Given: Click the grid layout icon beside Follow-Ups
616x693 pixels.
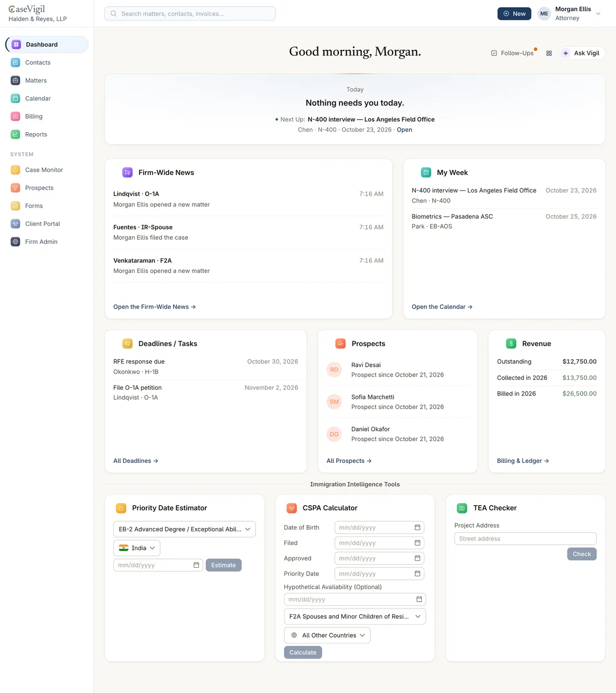Looking at the screenshot, I should (x=549, y=53).
